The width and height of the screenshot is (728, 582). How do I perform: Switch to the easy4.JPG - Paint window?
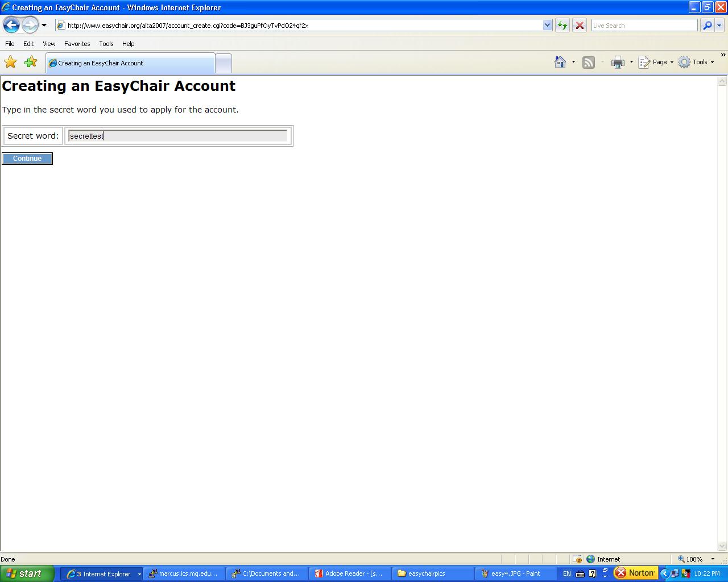(x=516, y=574)
